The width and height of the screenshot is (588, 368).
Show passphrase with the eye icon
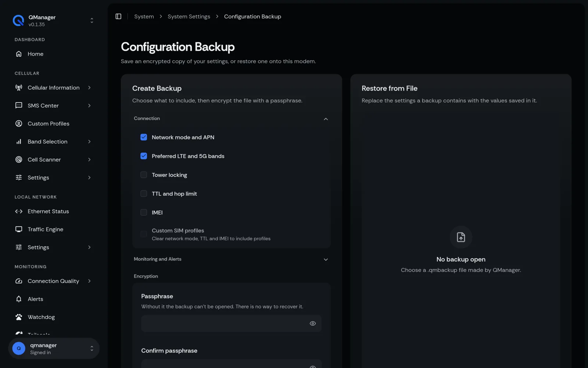[x=313, y=323]
